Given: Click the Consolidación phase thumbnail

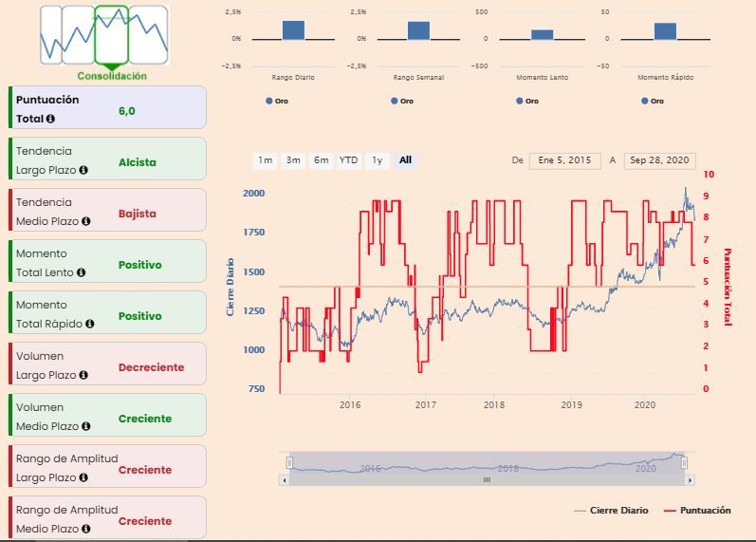Looking at the screenshot, I should 111,35.
